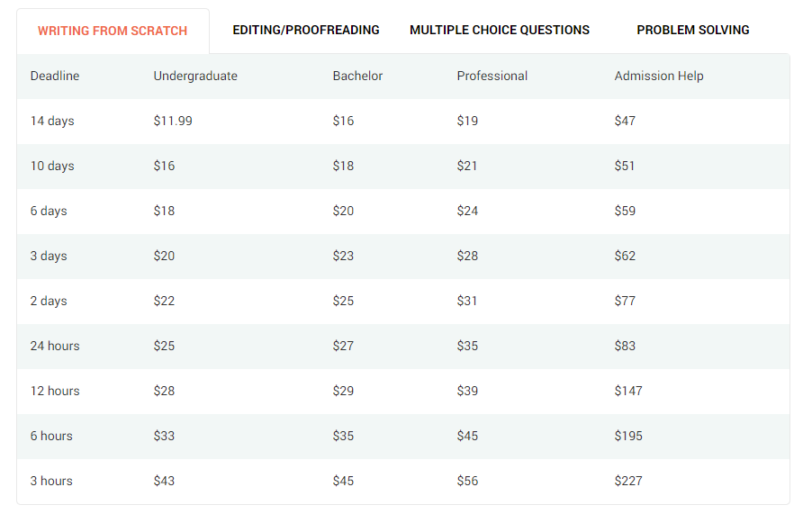
Task: Switch to the Editing/Proofreading tab
Action: [306, 30]
